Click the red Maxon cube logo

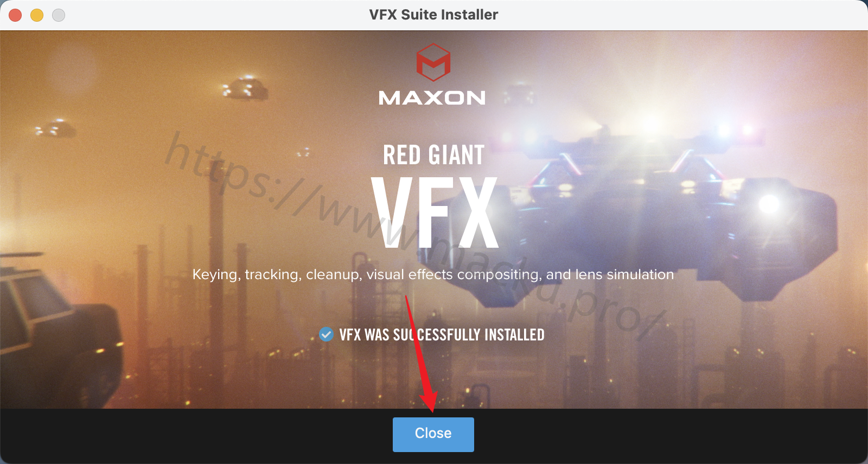point(433,62)
